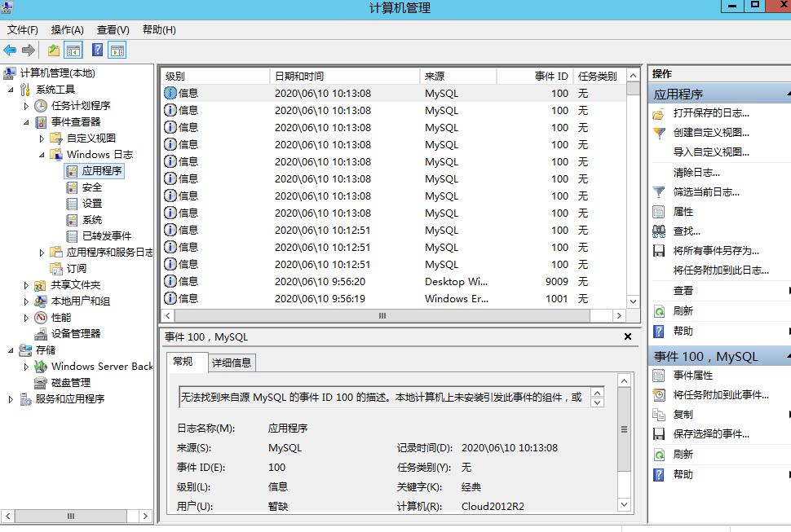
Task: Click the 事件查看器 tree icon
Action: (x=41, y=122)
